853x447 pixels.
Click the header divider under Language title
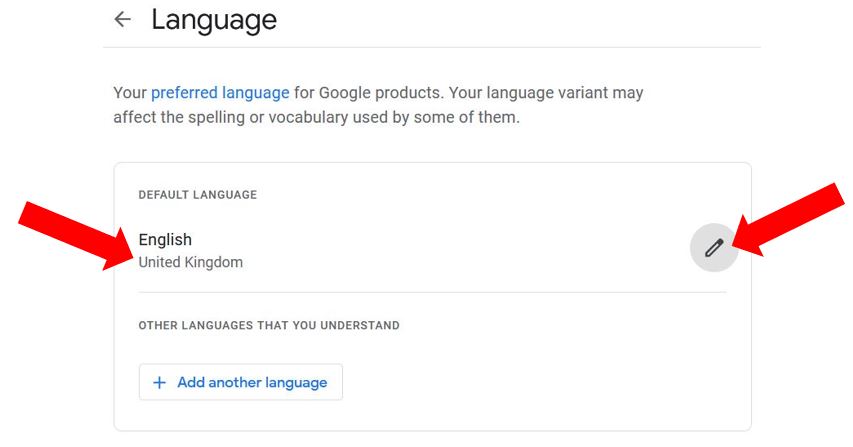432,47
